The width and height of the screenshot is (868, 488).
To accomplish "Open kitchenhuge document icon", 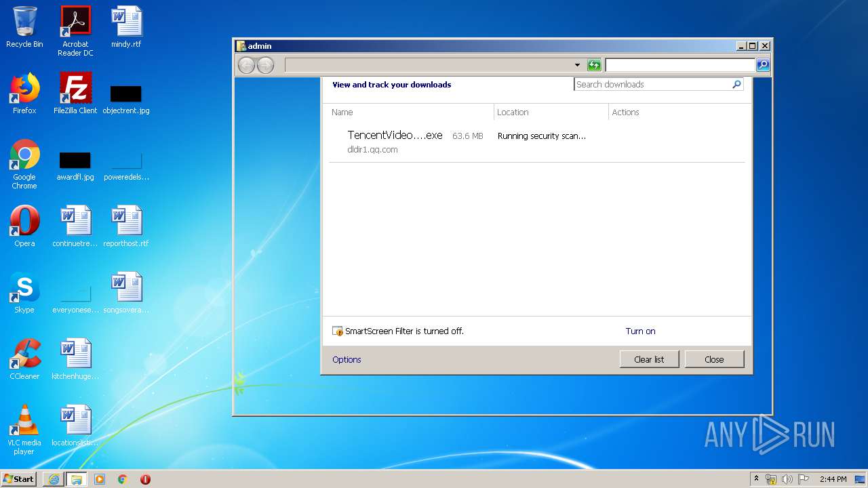I will [75, 359].
